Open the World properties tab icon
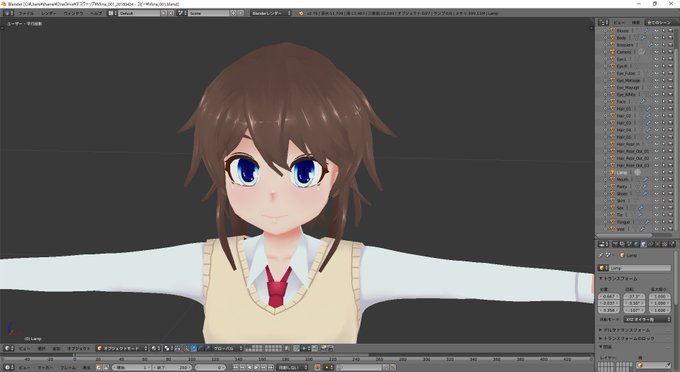Viewport: 680px width, 372px height. [x=636, y=245]
